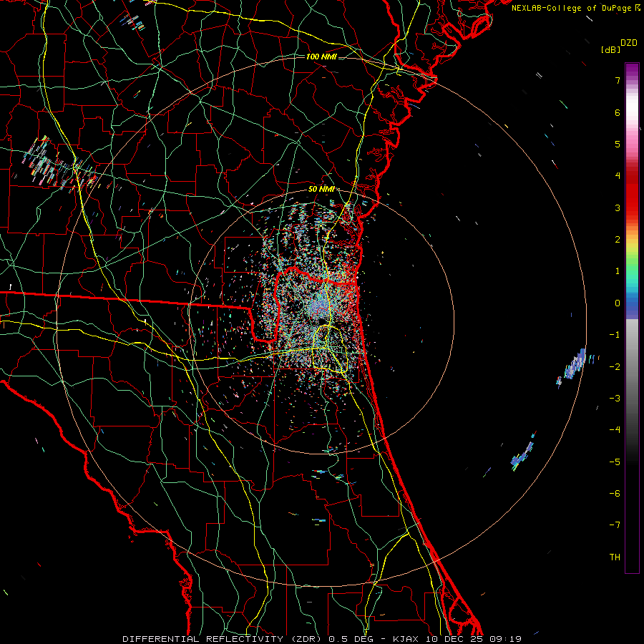
Task: Click the 4 dB label on color scale
Action: pyautogui.click(x=618, y=176)
